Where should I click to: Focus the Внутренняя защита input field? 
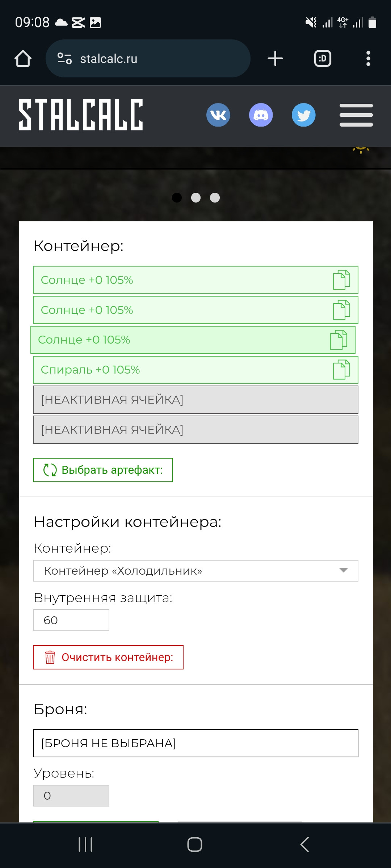tap(71, 620)
